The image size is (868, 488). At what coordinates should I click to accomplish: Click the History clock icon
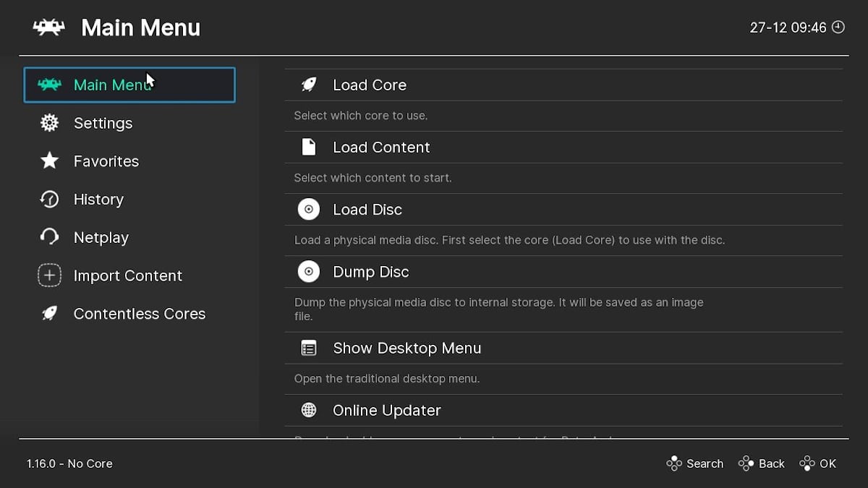49,200
